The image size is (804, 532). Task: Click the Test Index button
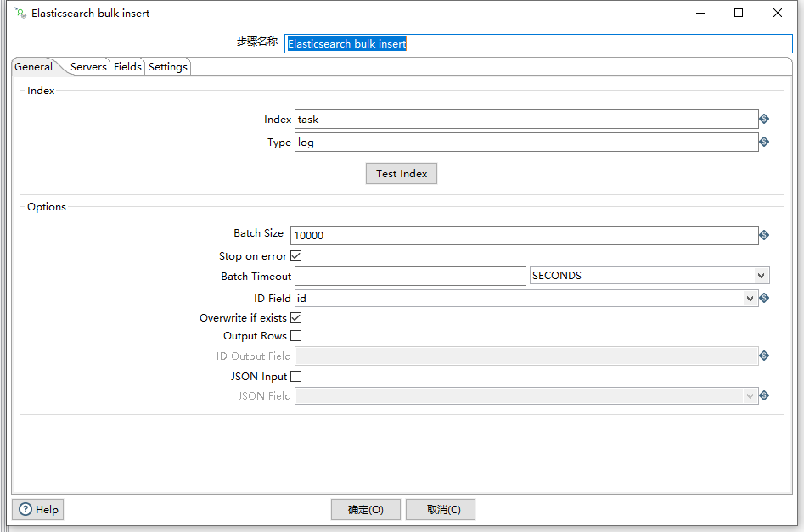coord(401,173)
